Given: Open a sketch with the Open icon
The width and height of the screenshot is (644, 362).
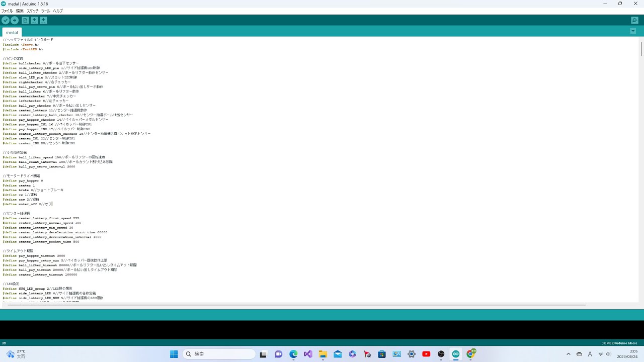Looking at the screenshot, I should pyautogui.click(x=34, y=20).
